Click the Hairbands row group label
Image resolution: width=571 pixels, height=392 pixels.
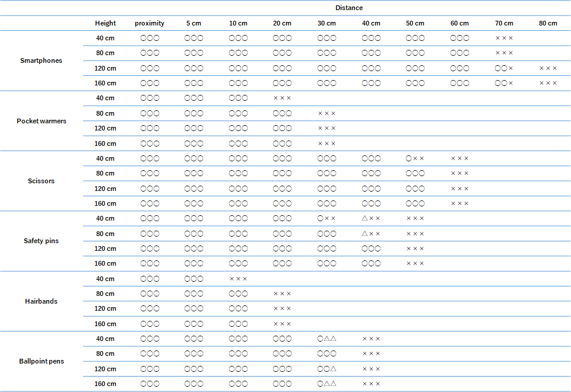click(x=41, y=301)
